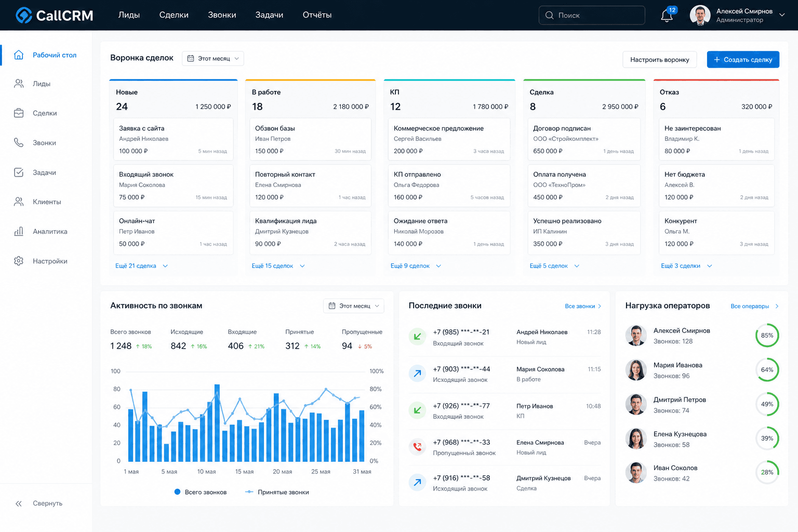The height and width of the screenshot is (532, 798).
Task: Open user menu chevron by Алексей Смирнов
Action: [782, 15]
